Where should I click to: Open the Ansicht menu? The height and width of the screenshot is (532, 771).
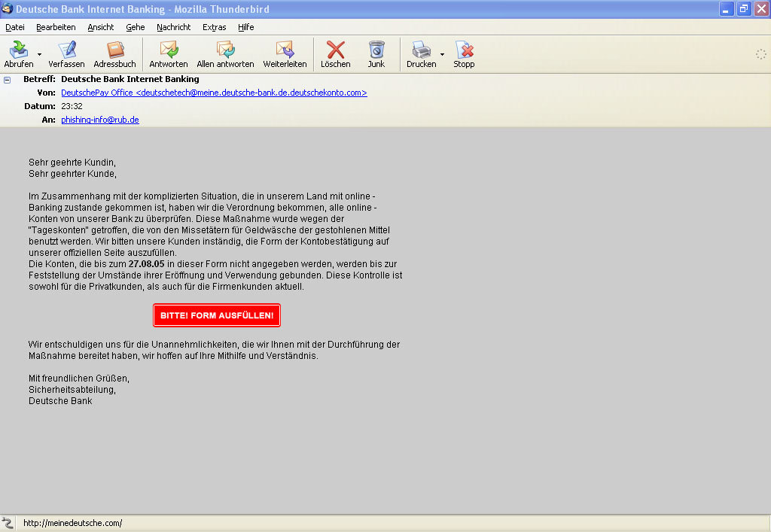tap(101, 27)
